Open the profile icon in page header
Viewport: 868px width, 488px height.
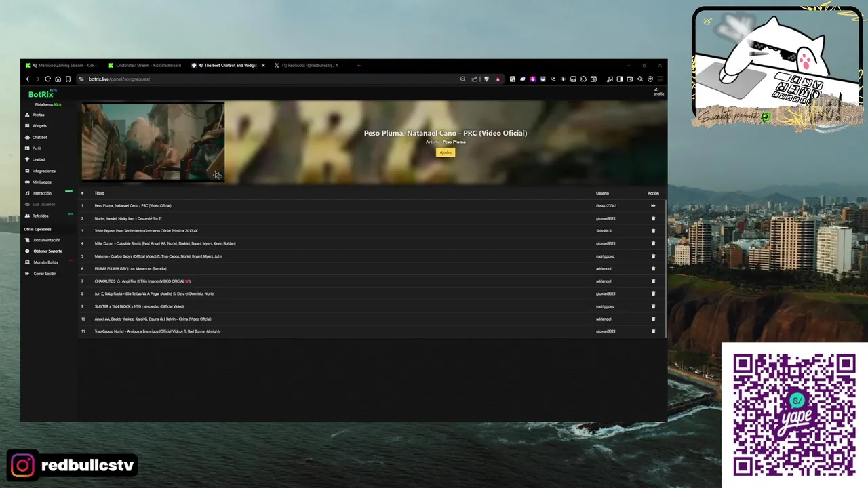658,91
